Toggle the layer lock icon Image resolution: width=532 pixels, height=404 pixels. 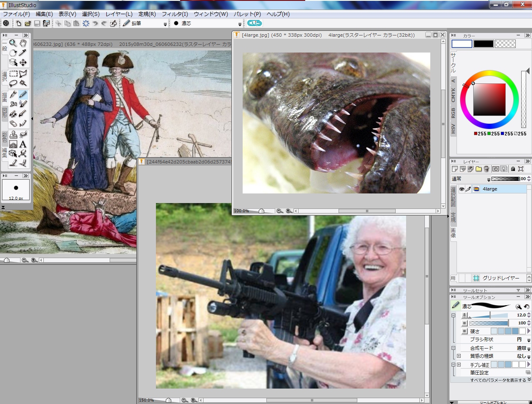tap(513, 169)
